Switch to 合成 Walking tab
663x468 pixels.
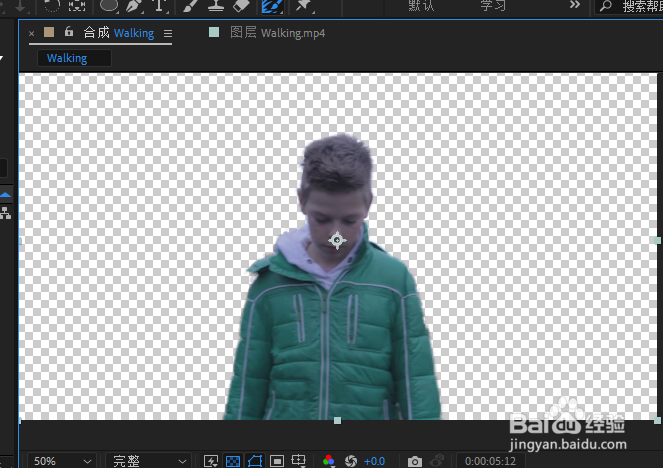point(119,33)
